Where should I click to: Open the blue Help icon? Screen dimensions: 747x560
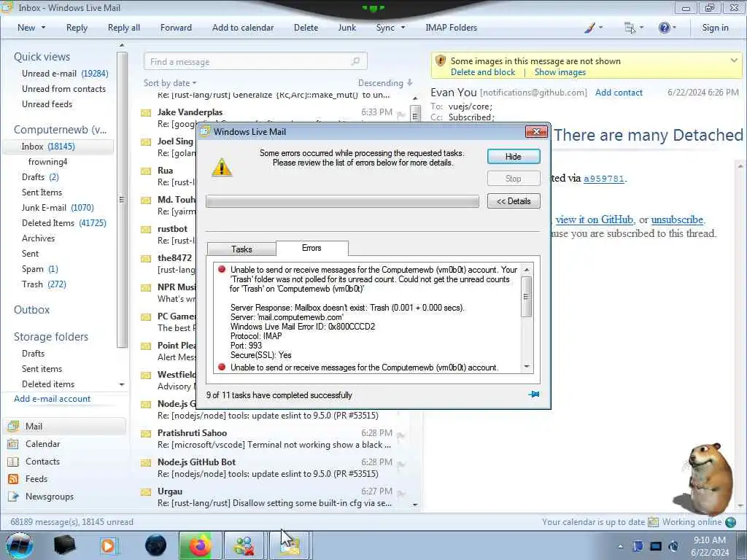click(664, 28)
